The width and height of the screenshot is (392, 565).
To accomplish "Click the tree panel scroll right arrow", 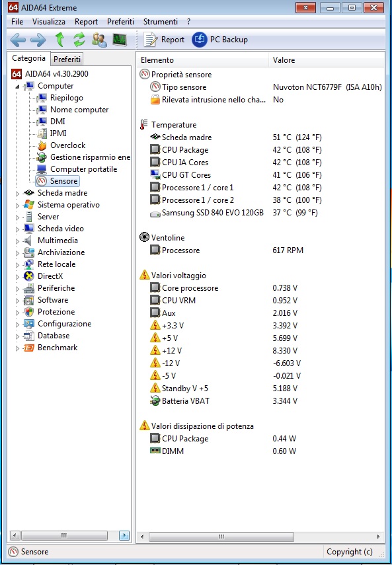I will click(x=124, y=535).
